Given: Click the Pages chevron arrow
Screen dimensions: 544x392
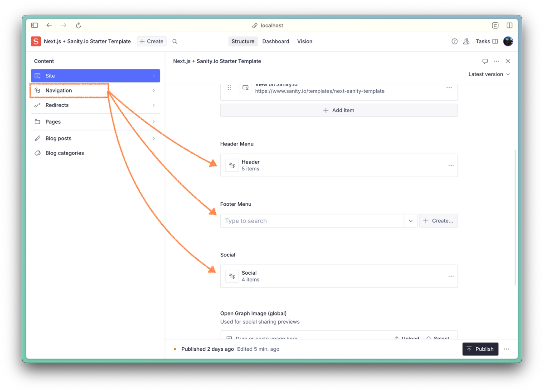Looking at the screenshot, I should pos(154,121).
